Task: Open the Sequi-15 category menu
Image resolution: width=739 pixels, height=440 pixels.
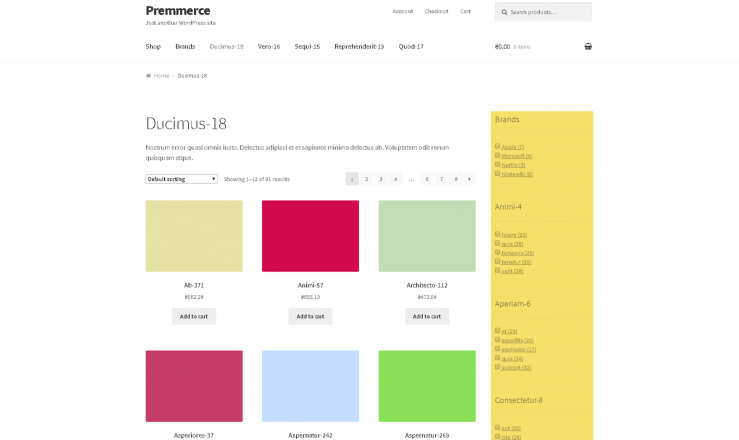Action: point(307,47)
